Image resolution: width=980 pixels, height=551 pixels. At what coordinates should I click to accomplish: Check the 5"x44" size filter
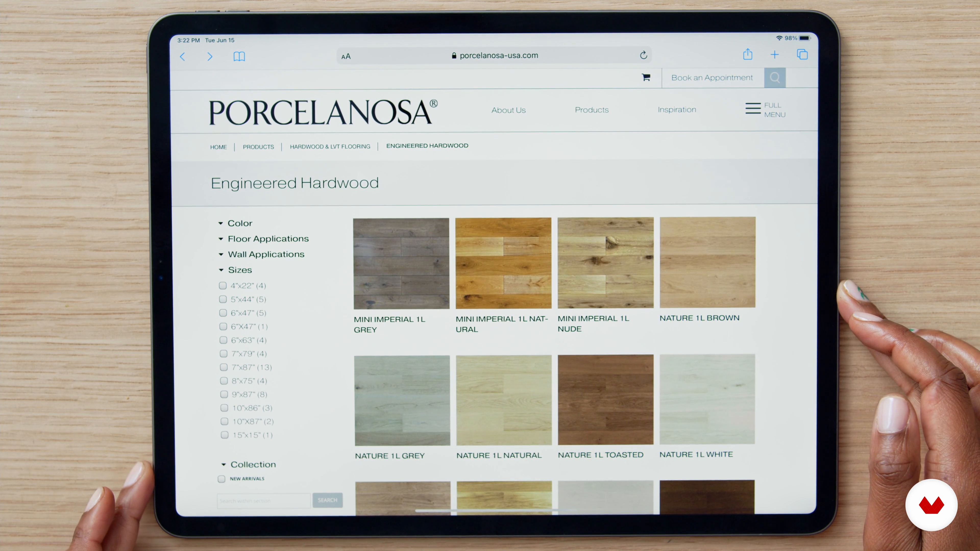click(x=223, y=299)
